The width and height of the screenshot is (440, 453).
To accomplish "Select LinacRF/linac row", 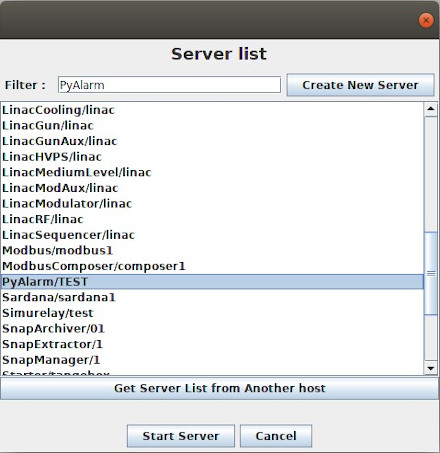I will coord(212,219).
